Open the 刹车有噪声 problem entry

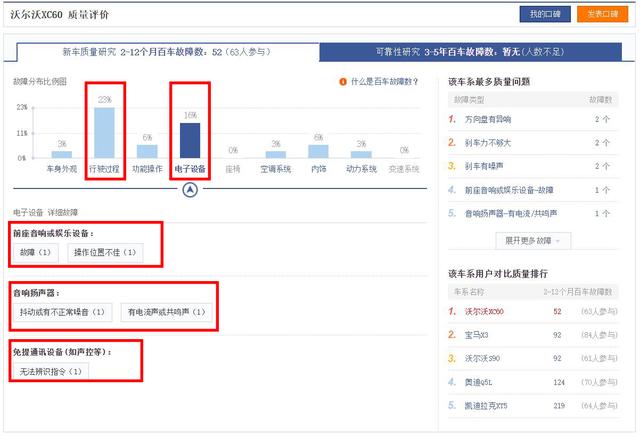pyautogui.click(x=484, y=166)
